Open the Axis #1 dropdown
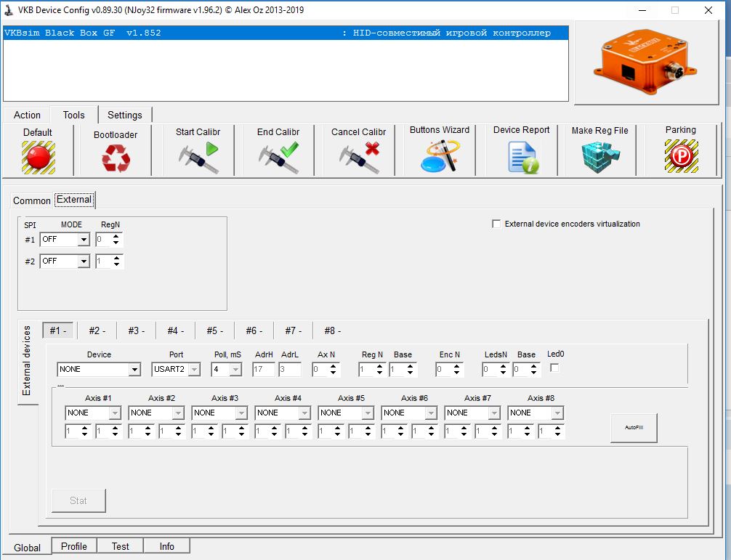This screenshot has width=731, height=560. click(93, 413)
